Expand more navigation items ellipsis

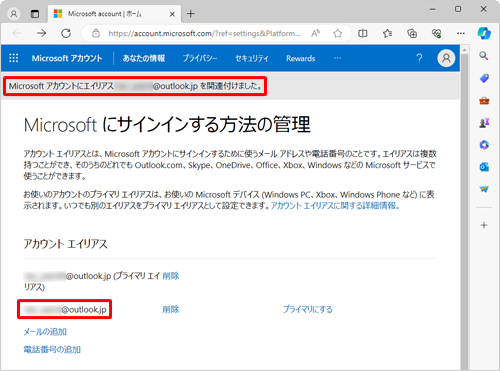click(x=337, y=58)
